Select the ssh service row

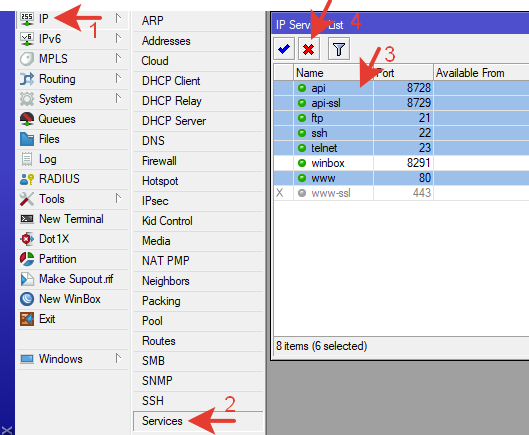[x=401, y=133]
